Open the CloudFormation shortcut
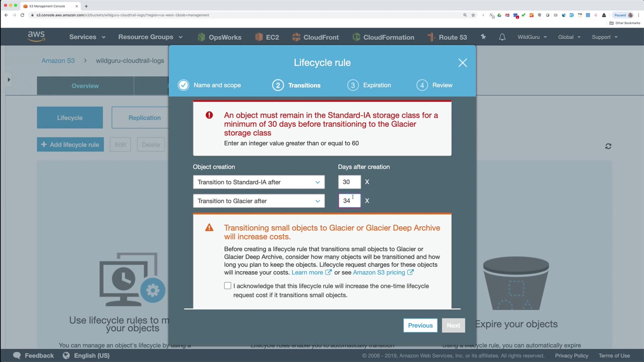The height and width of the screenshot is (362, 644). click(383, 37)
